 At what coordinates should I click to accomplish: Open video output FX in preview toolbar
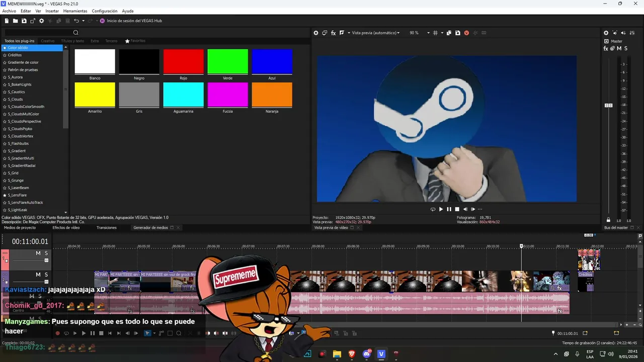coord(333,33)
